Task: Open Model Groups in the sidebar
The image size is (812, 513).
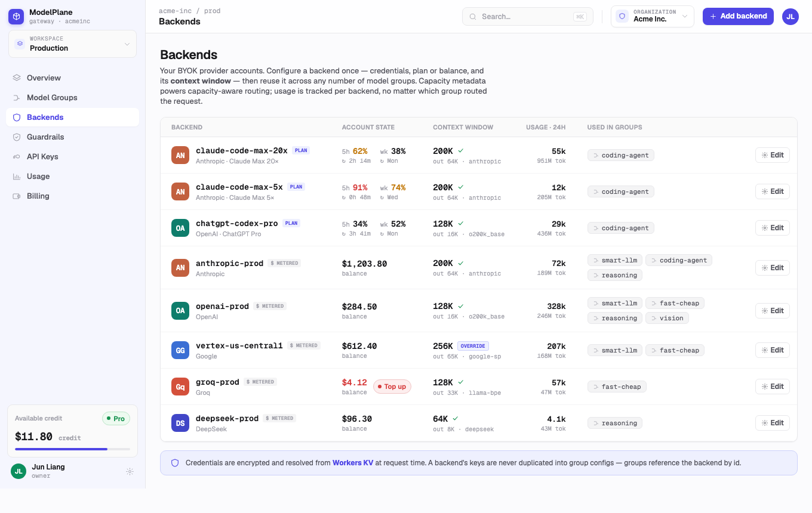Action: pos(72,97)
